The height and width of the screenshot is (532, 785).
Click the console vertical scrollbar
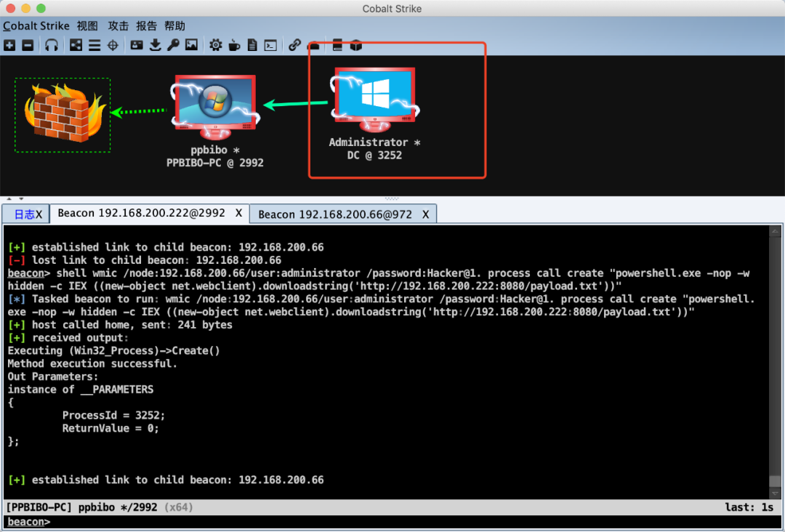tap(775, 361)
